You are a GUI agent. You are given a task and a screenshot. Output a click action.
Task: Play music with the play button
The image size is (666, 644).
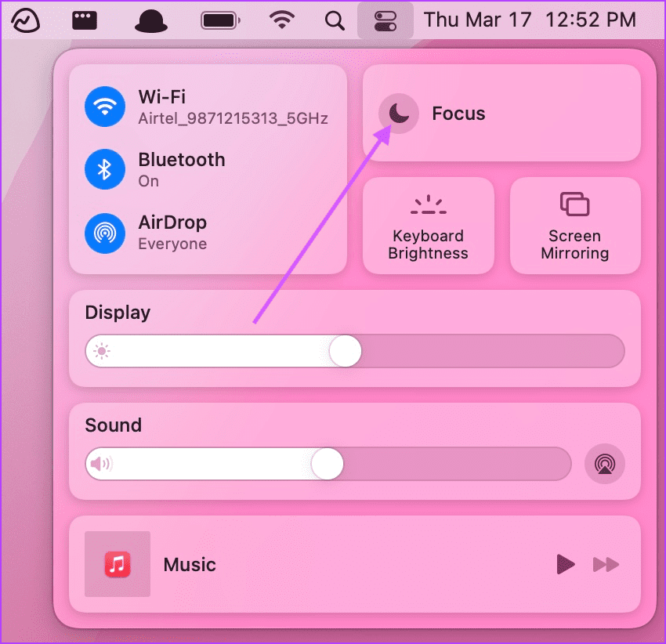[566, 565]
